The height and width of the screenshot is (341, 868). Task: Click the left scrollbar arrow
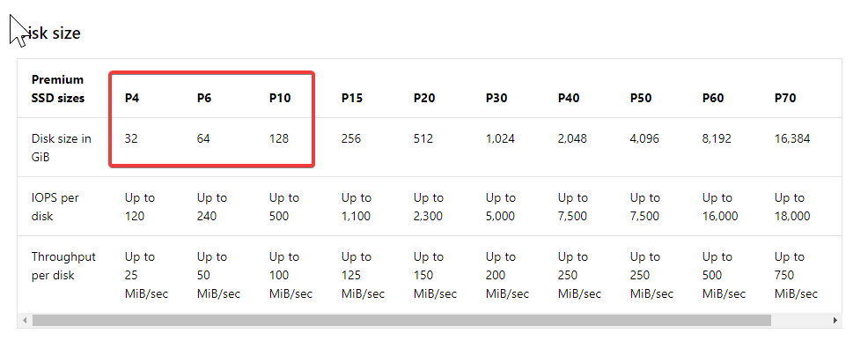pyautogui.click(x=25, y=321)
